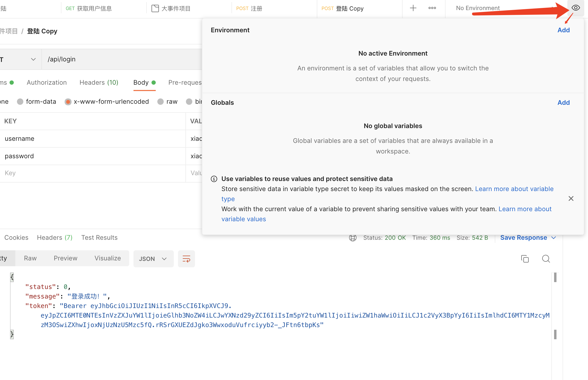
Task: Dismiss the variables info banner
Action: coord(571,198)
